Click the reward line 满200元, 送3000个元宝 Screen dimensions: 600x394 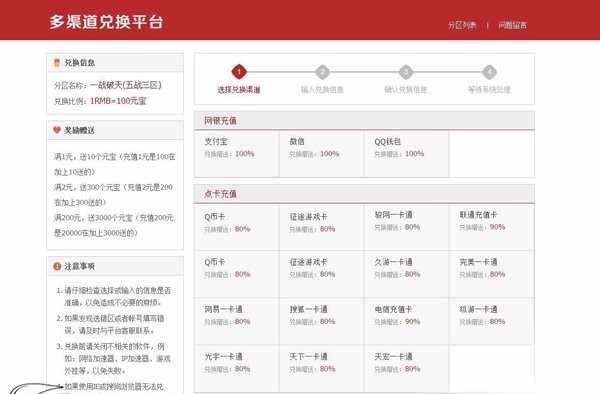click(114, 225)
